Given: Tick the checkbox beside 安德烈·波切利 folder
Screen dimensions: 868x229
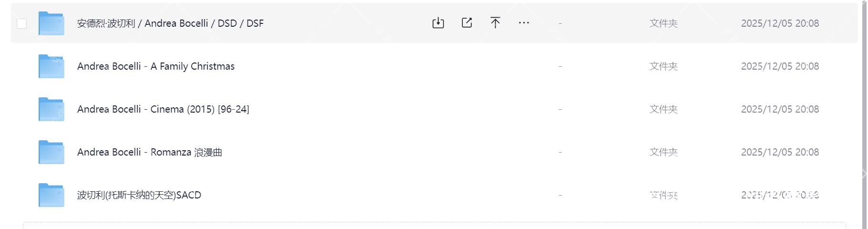Looking at the screenshot, I should [22, 23].
